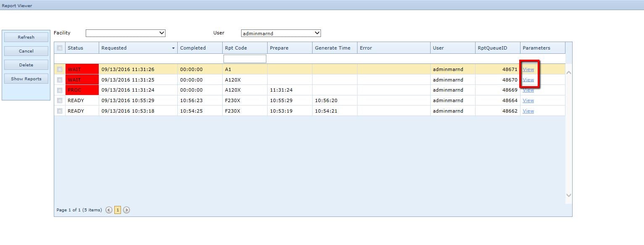The width and height of the screenshot is (644, 245).
Task: Click the Rpt Code column header
Action: pos(245,48)
